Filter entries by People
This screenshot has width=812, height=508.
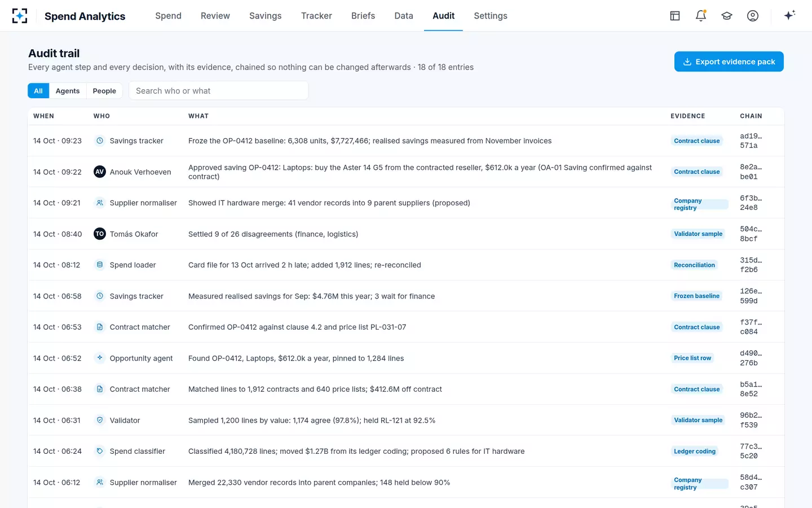tap(104, 91)
